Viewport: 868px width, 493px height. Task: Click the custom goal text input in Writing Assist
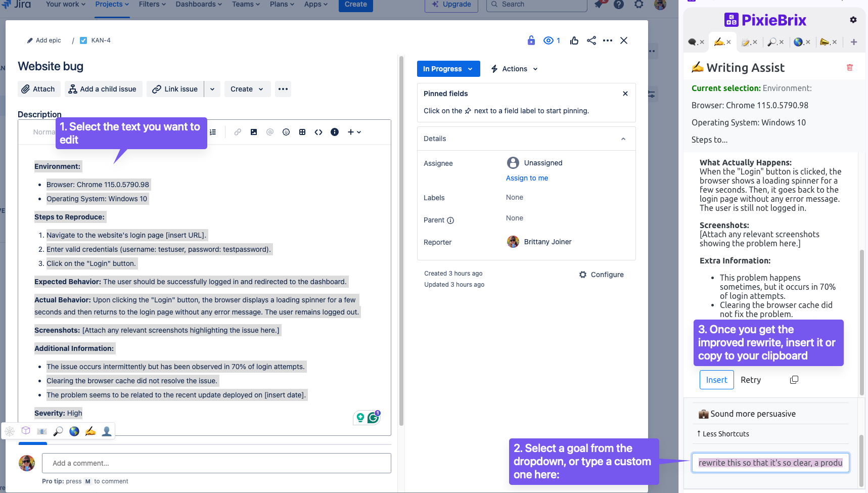[x=770, y=462]
